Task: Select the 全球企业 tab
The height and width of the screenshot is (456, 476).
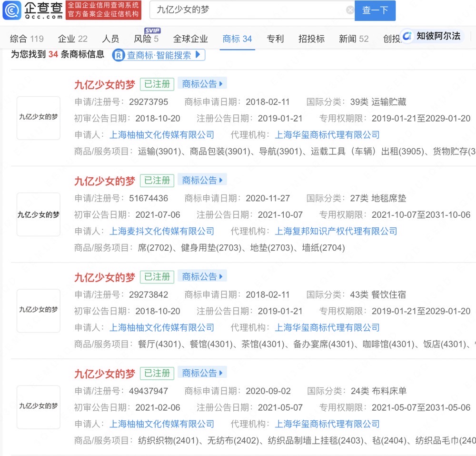Action: coord(190,39)
